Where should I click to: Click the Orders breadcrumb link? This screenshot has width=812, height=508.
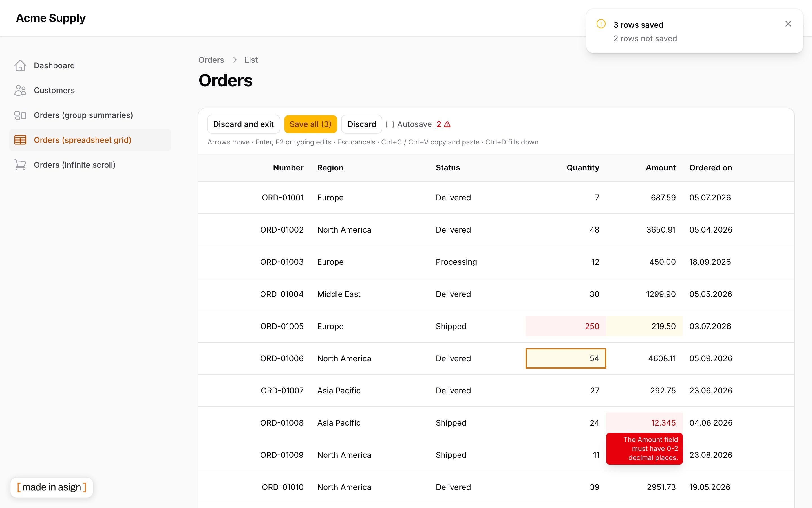(211, 60)
